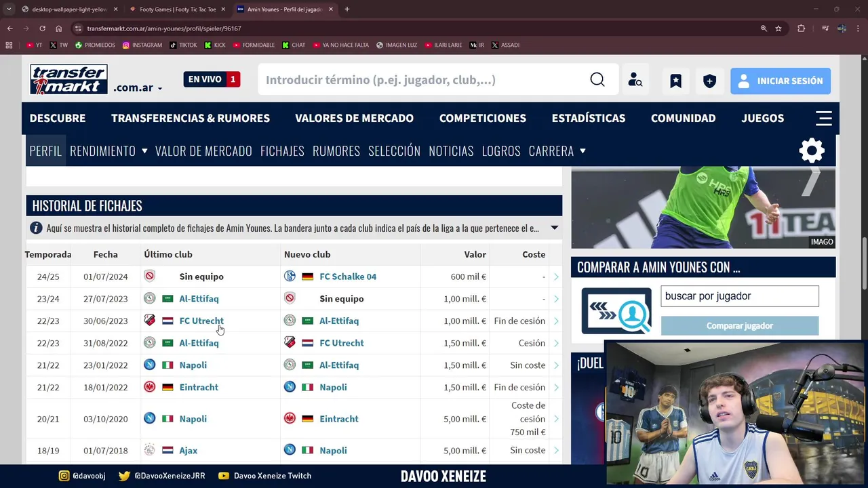Click the next arrow on the player photo
Screen dimensions: 868x488
pos(811,182)
